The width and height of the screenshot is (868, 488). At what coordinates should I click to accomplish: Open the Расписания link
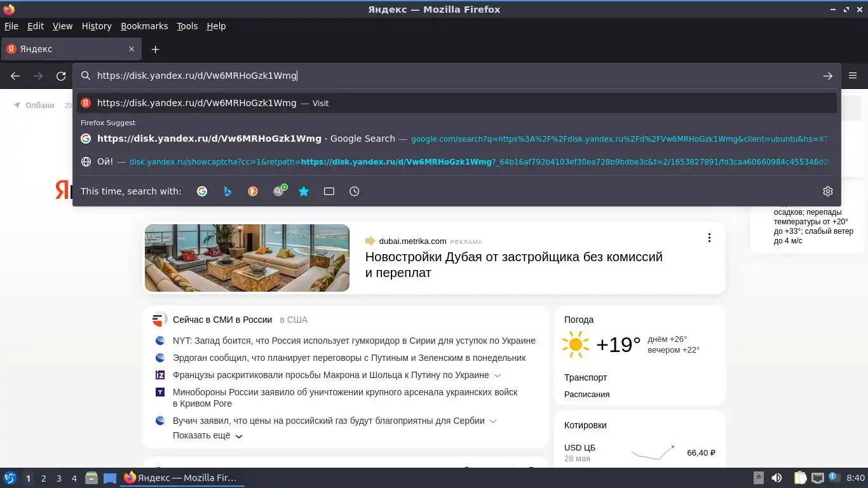tap(587, 394)
